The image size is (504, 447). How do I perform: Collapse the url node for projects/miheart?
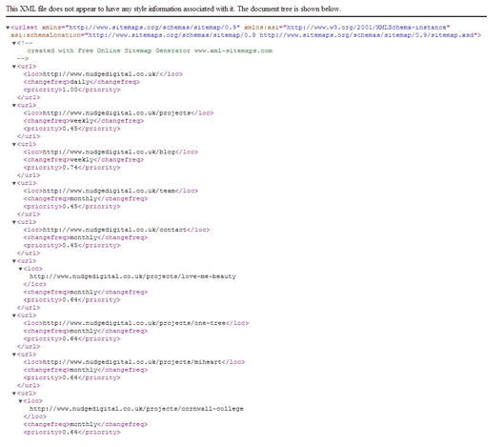pyautogui.click(x=14, y=355)
